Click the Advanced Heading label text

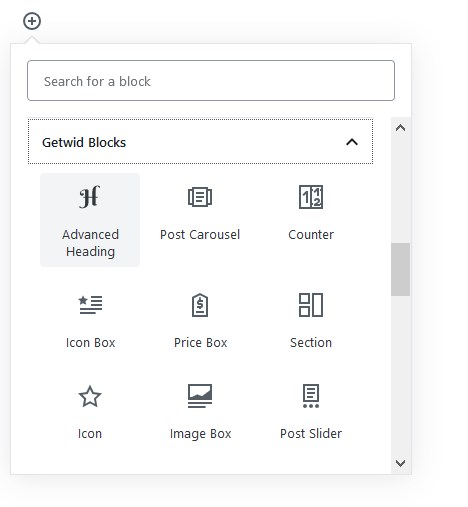(90, 243)
